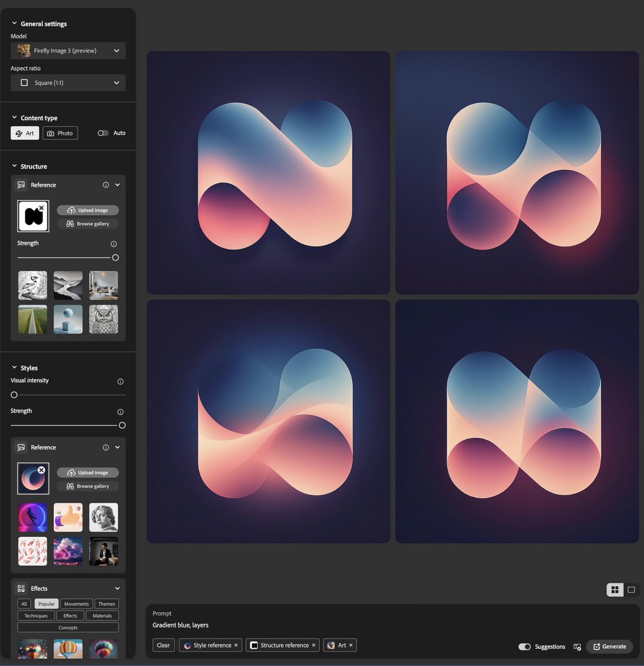Open prompt text settings beside Generate
Viewport: 644px width, 666px height.
click(577, 646)
